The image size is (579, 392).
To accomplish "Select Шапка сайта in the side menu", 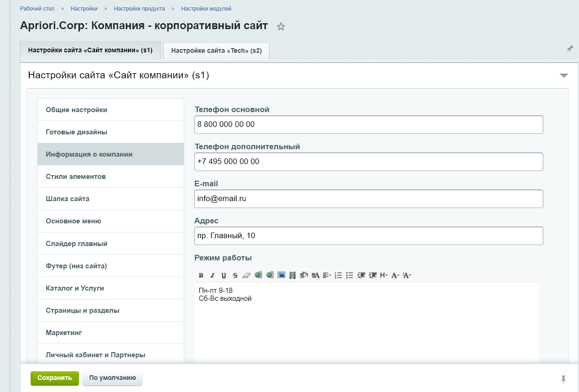I will (68, 199).
